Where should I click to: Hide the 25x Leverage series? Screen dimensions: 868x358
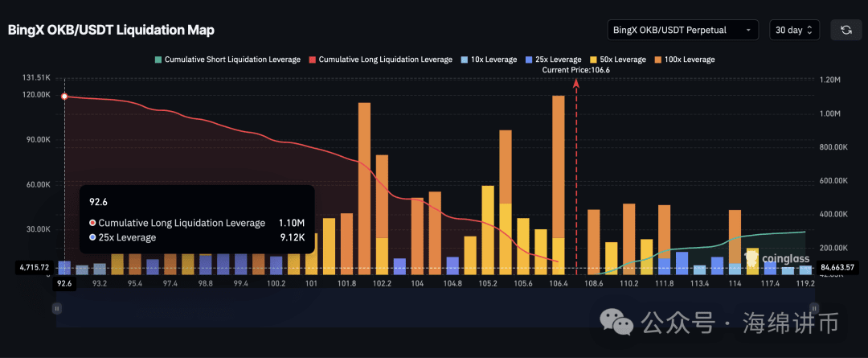tap(553, 60)
